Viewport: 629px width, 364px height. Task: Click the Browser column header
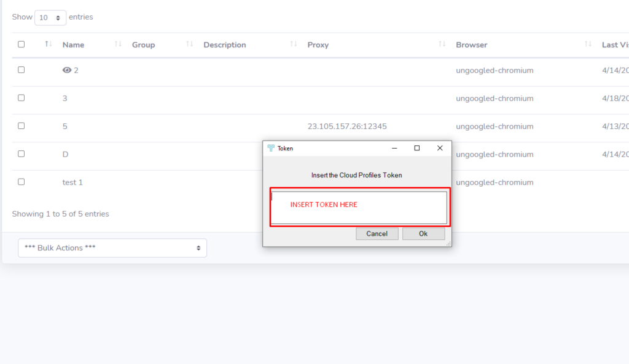click(471, 45)
